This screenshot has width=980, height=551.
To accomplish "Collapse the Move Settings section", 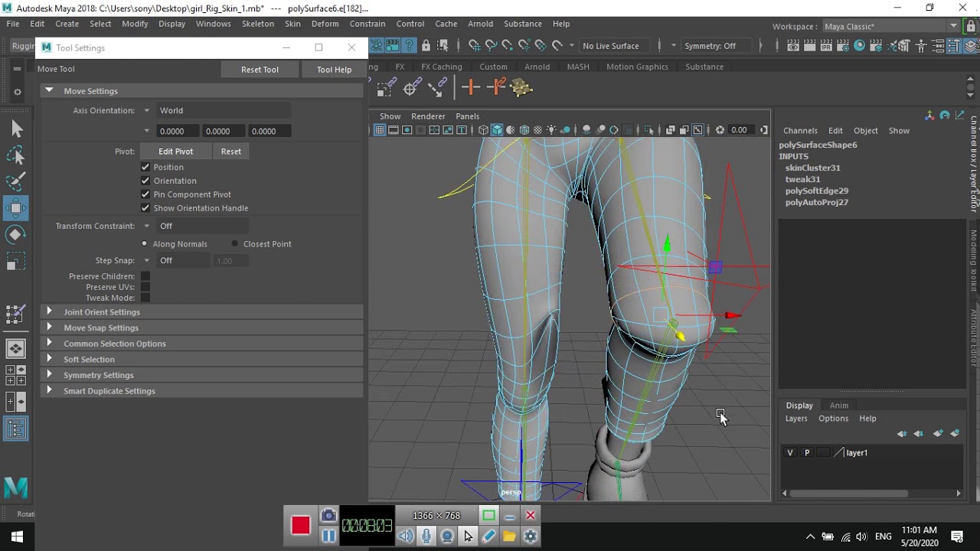I will [x=202, y=91].
